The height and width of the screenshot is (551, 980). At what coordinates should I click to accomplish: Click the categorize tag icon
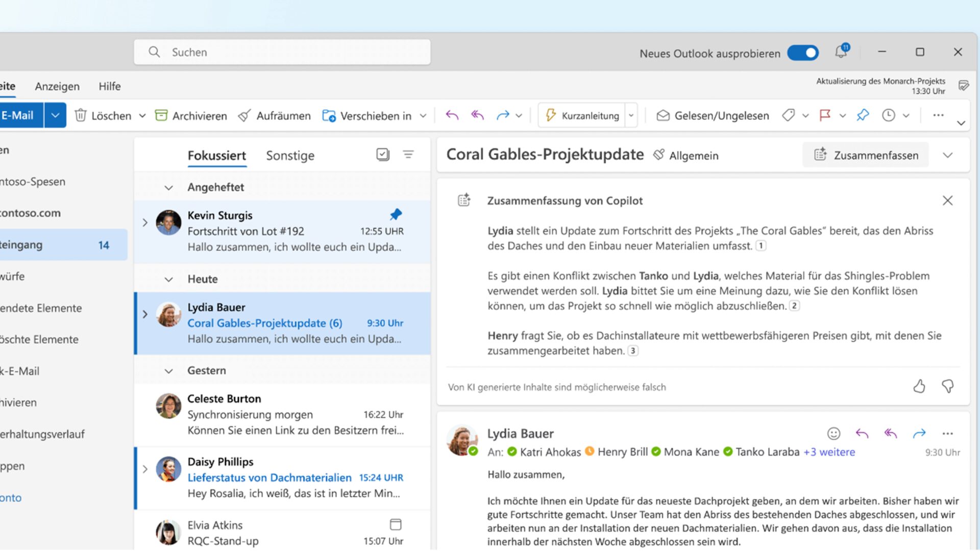(x=789, y=115)
